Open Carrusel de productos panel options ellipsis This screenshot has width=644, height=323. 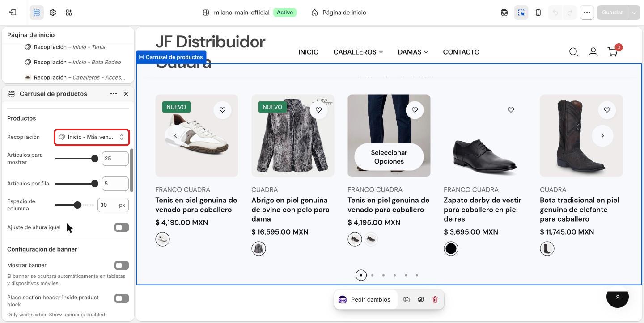click(x=114, y=94)
